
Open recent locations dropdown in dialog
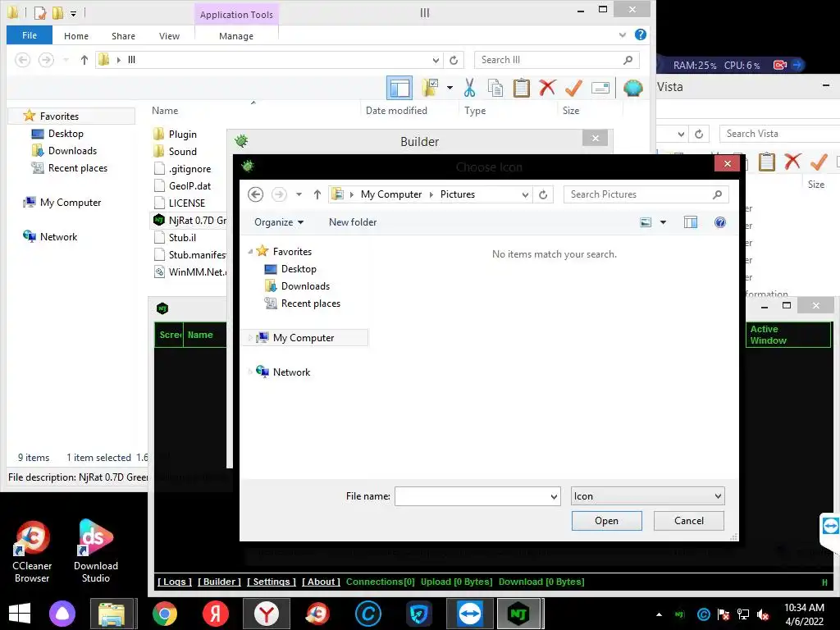click(299, 194)
